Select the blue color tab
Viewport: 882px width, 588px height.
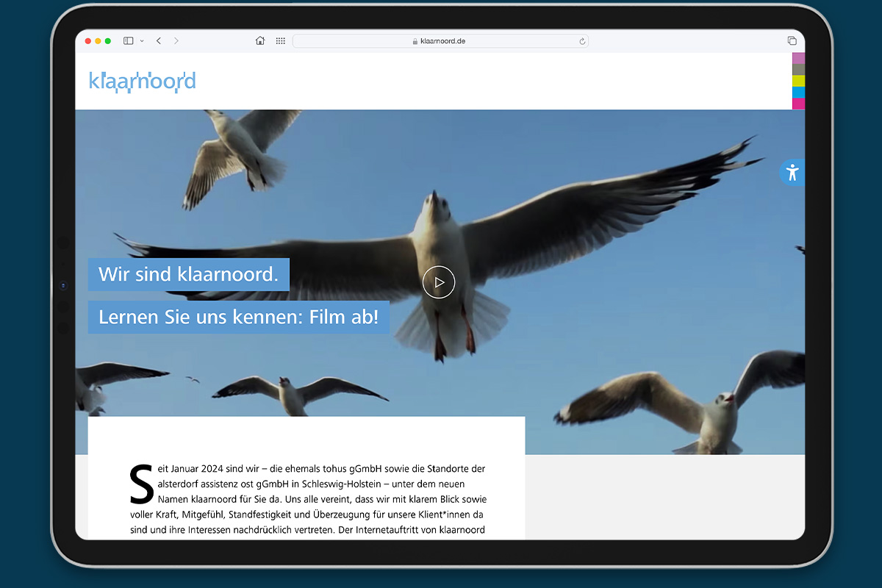(x=798, y=92)
